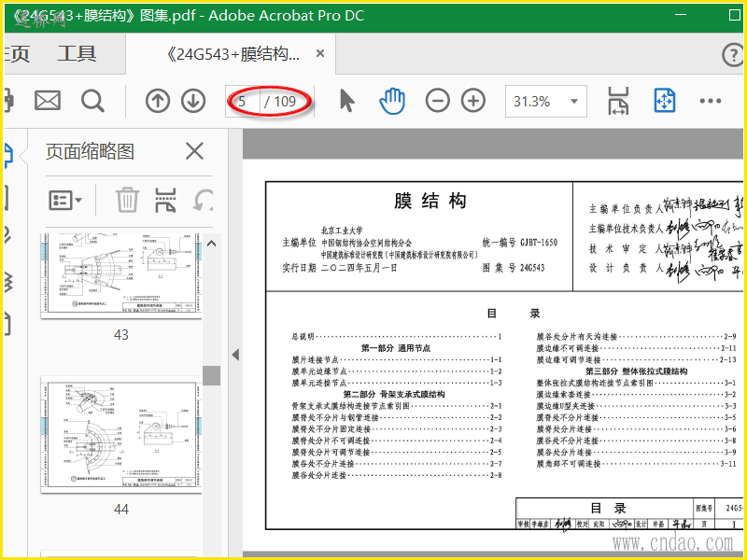Open the email send icon in toolbar
The image size is (747, 560).
coord(48,101)
